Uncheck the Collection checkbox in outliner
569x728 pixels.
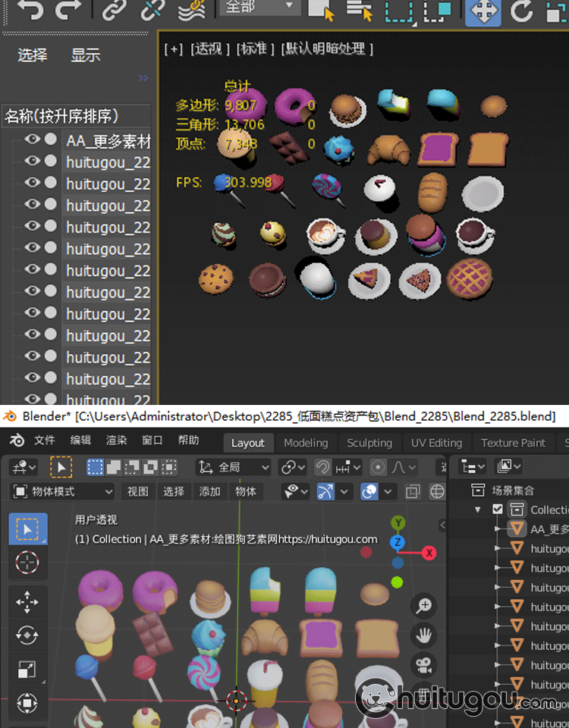coord(498,510)
